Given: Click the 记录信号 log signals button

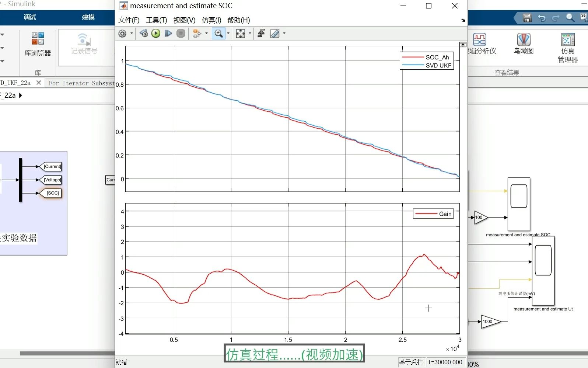Looking at the screenshot, I should point(84,44).
